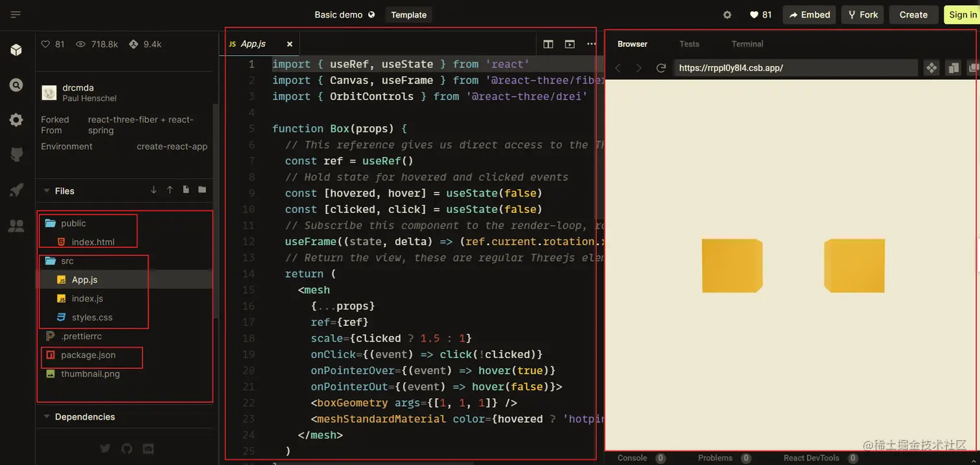980x465 pixels.
Task: Click the Template badge
Action: coord(408,15)
